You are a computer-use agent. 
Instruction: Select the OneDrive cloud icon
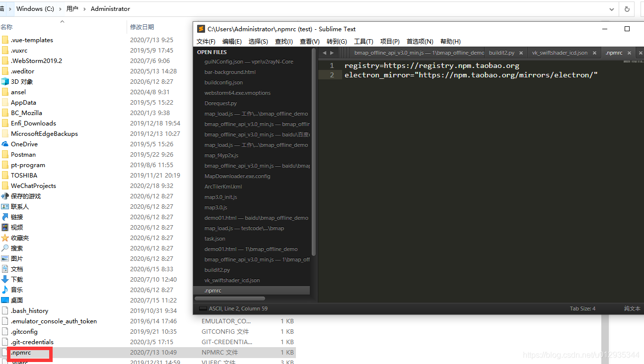click(x=5, y=144)
